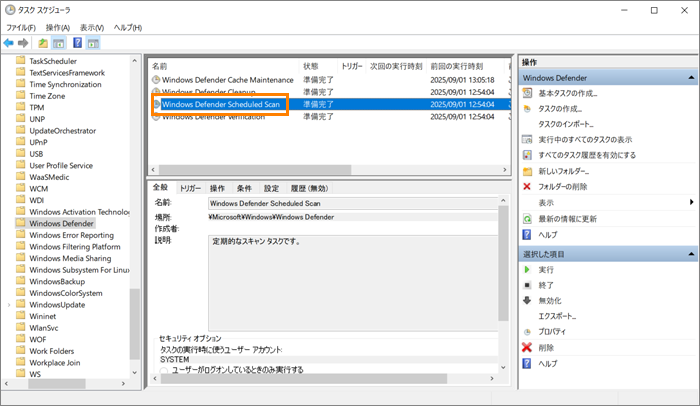This screenshot has height=406, width=700.
Task: Open the 操作(A) menu
Action: tap(58, 28)
